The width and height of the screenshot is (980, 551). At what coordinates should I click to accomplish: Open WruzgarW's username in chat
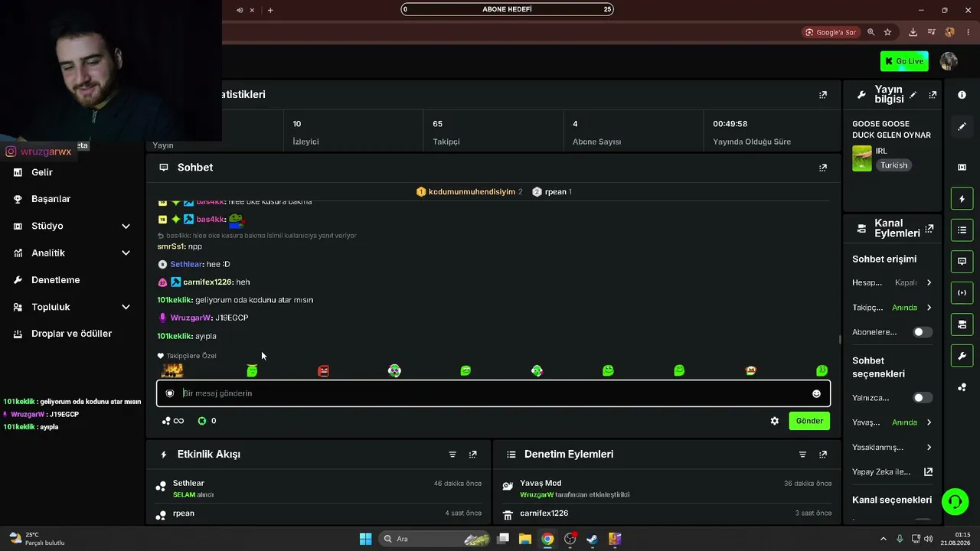click(x=191, y=318)
